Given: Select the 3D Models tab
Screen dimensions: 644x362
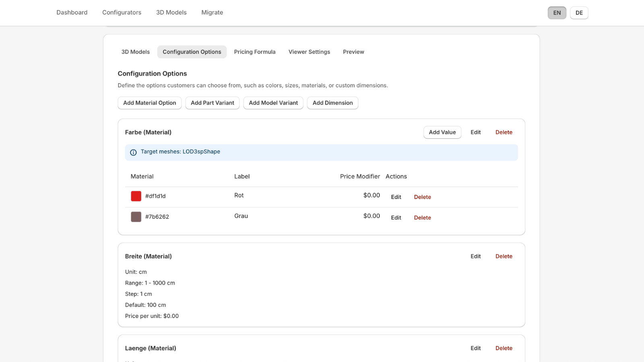Looking at the screenshot, I should [x=135, y=52].
